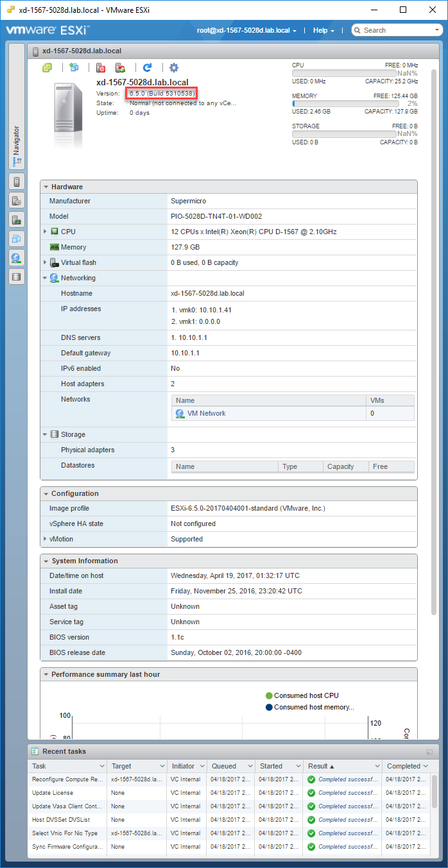The width and height of the screenshot is (448, 868).
Task: Select the Host icon in navigator strip
Action: click(17, 182)
